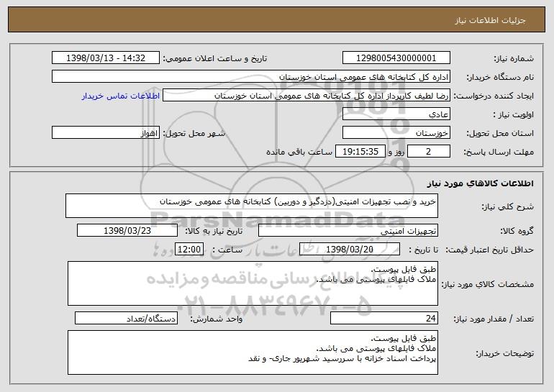Click the label استان محل تحویل
Image resolution: width=554 pixels, height=392 pixels.
(500, 133)
